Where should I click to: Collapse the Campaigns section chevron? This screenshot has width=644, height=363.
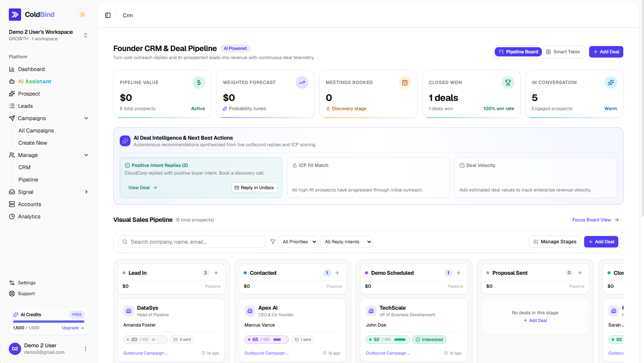(x=86, y=118)
